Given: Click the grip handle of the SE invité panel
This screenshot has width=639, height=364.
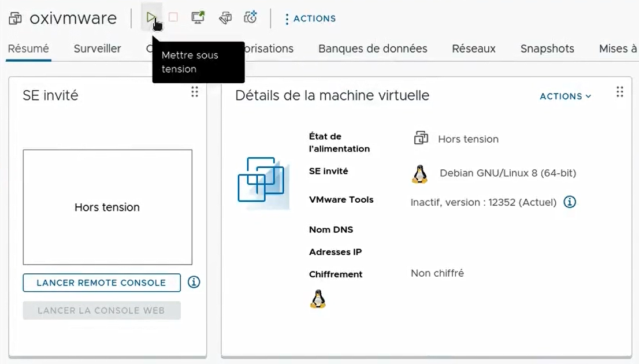Looking at the screenshot, I should point(195,92).
